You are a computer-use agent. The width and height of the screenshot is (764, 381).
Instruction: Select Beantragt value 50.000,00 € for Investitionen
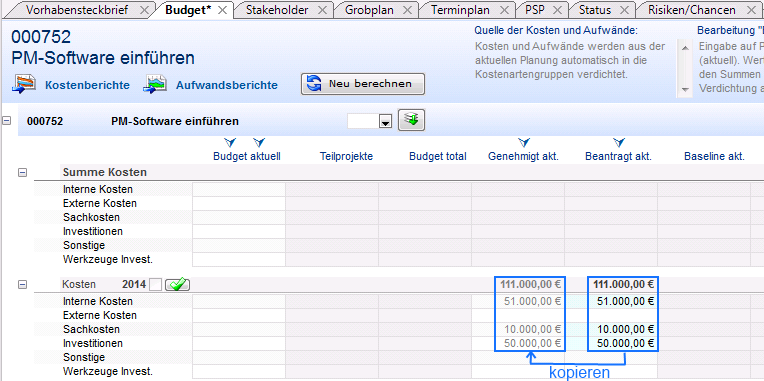tap(626, 343)
